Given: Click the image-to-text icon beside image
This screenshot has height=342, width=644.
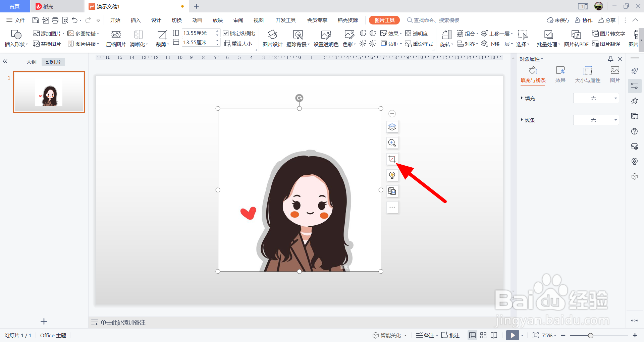Looking at the screenshot, I should coord(392,191).
